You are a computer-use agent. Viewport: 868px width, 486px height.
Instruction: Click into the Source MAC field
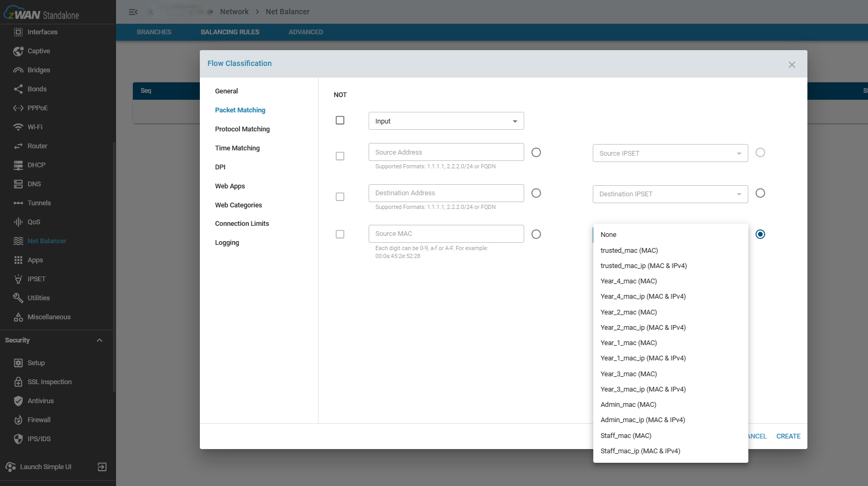tap(446, 234)
